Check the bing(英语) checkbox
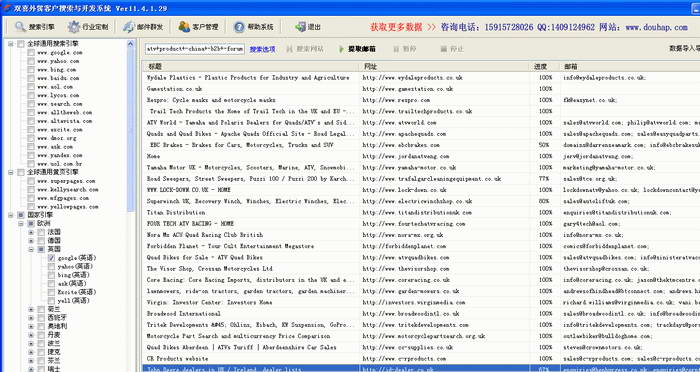This screenshot has height=372, width=700. coord(51,275)
